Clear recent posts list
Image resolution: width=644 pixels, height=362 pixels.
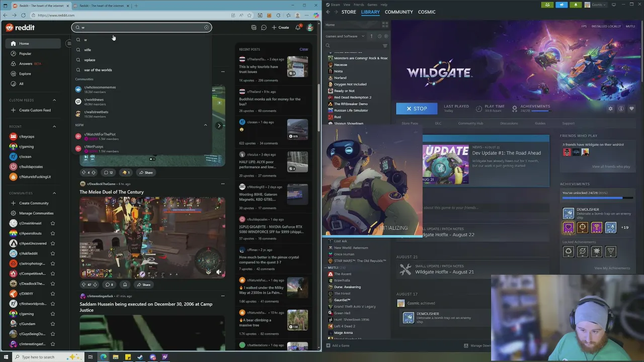(x=304, y=49)
